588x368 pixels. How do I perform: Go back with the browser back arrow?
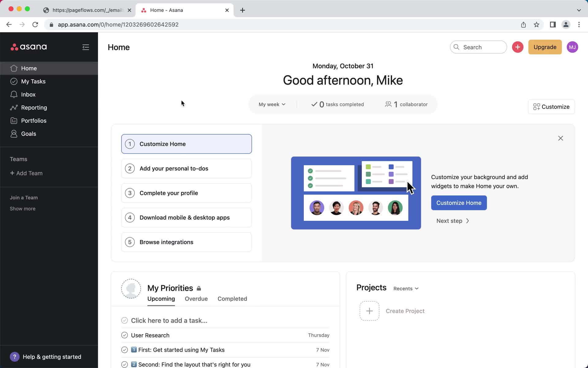point(9,25)
